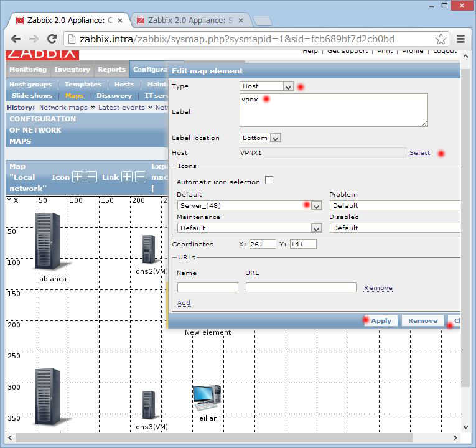Click the horizontal scrollbar left arrow
The width and height of the screenshot is (476, 448).
click(x=10, y=437)
